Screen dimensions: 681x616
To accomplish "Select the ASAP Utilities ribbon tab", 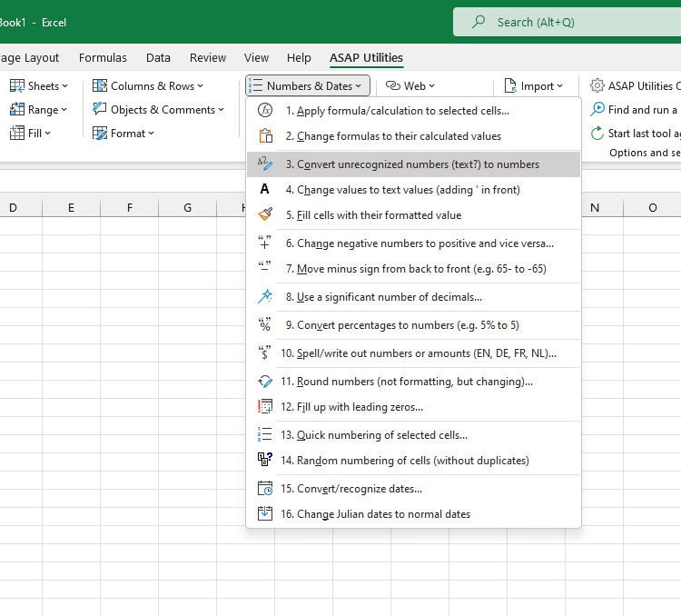I will [x=366, y=57].
